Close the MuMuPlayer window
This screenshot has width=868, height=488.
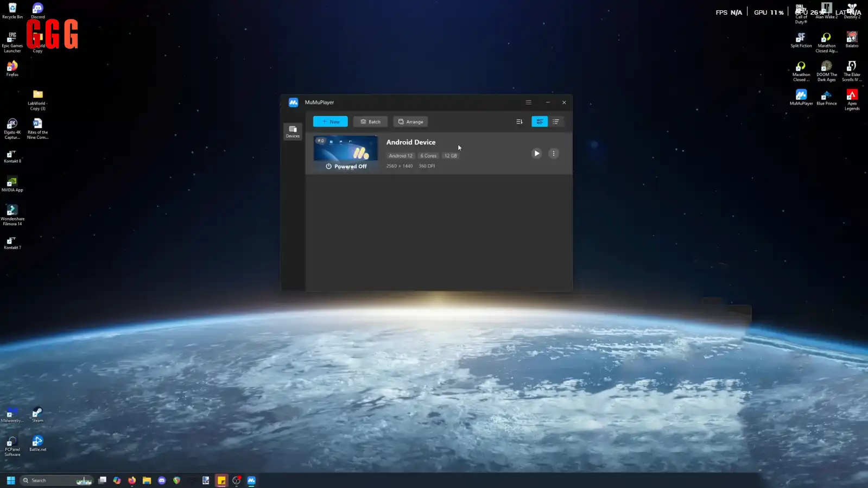point(564,102)
